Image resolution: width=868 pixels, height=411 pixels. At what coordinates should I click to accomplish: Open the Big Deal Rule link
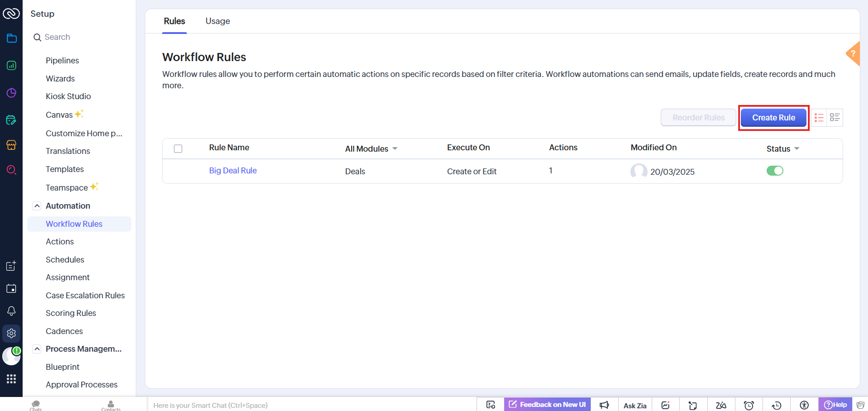pyautogui.click(x=233, y=171)
